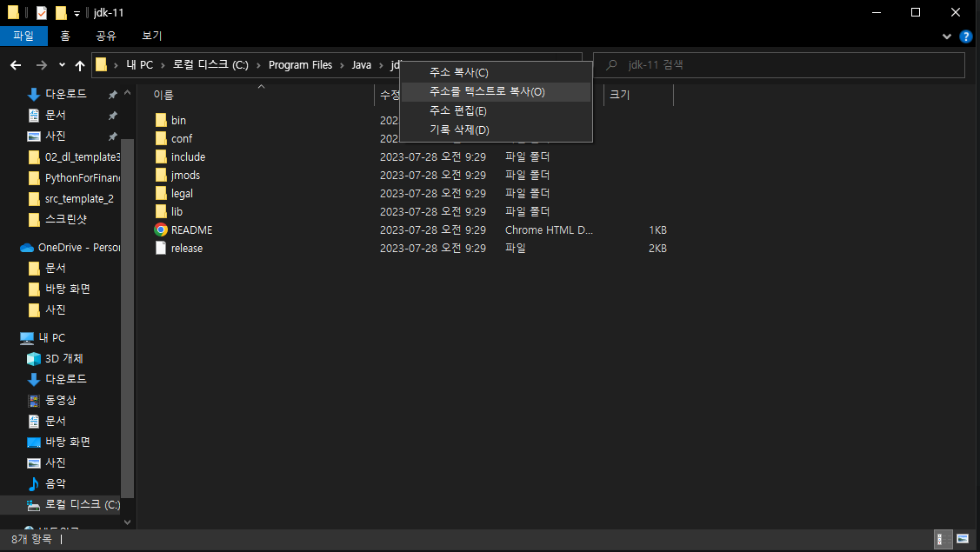Sort by 크기 column header
980x552 pixels.
[620, 95]
